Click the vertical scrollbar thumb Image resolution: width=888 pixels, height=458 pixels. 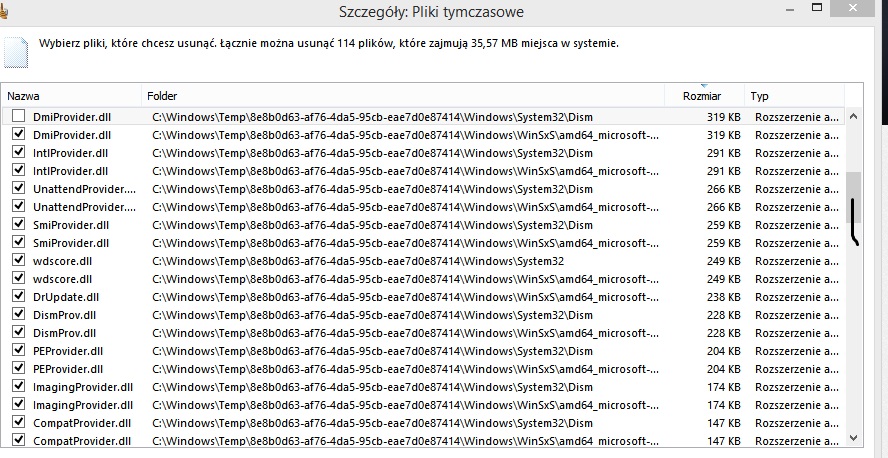point(853,198)
